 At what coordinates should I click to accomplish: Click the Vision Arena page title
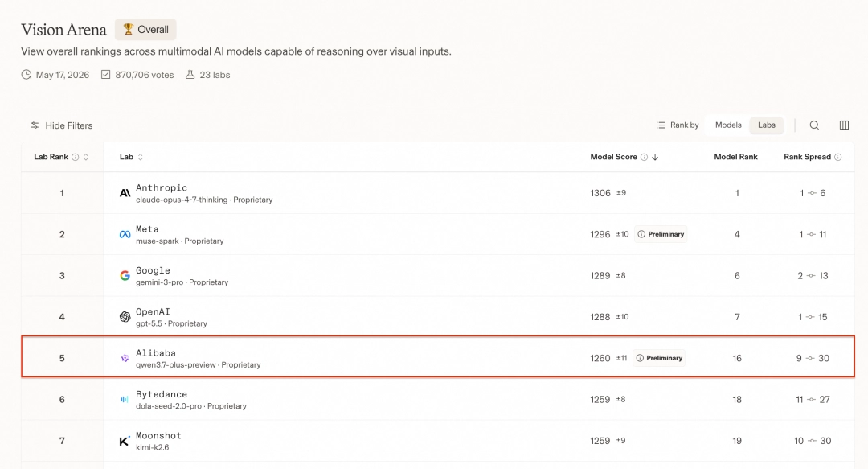pyautogui.click(x=63, y=30)
